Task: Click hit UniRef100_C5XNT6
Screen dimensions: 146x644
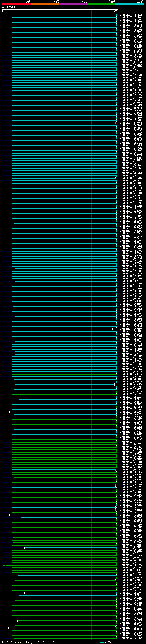Action: pyautogui.click(x=131, y=93)
